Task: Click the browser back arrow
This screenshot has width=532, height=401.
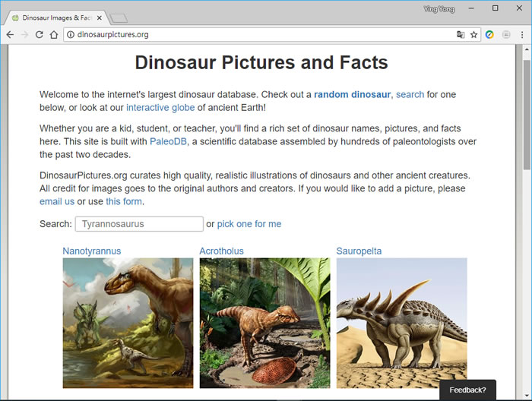Action: coord(10,34)
